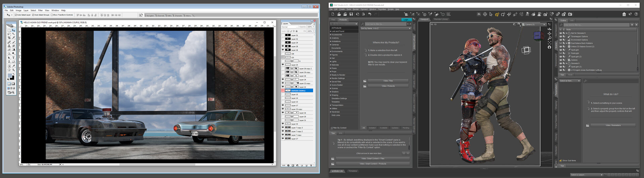Uncheck Show Sub Items checkbox

tap(560, 161)
